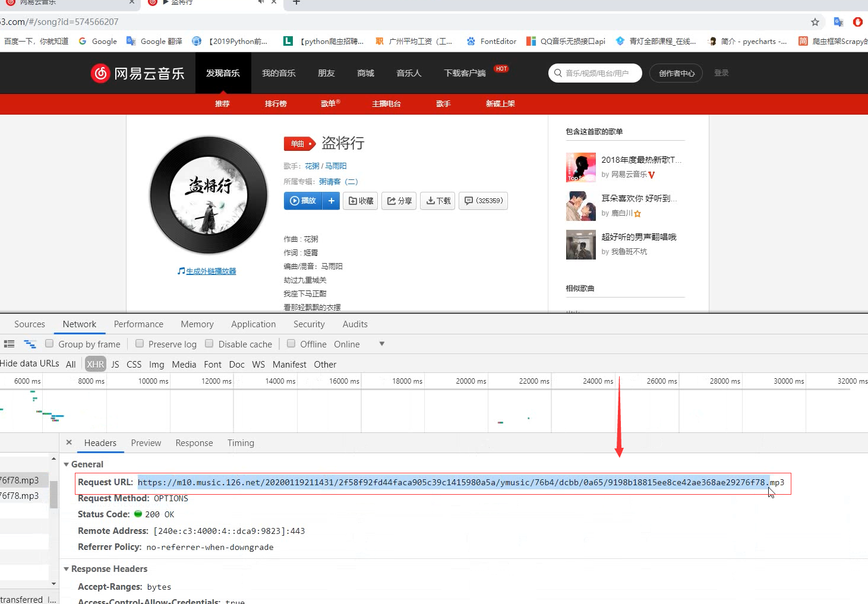Switch to DevTools Sources tab
The image size is (868, 604).
point(30,324)
